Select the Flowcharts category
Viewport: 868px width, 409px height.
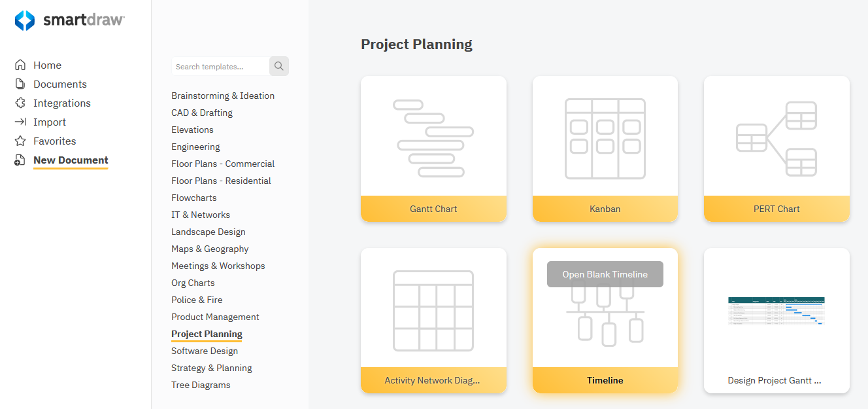click(x=193, y=198)
